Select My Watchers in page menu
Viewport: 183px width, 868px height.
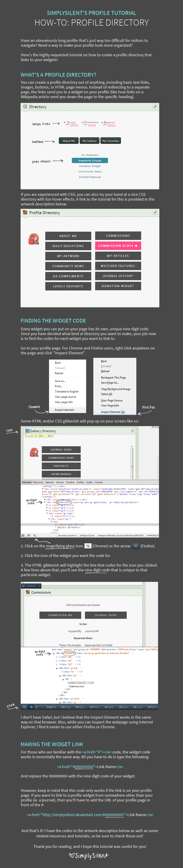(90, 155)
